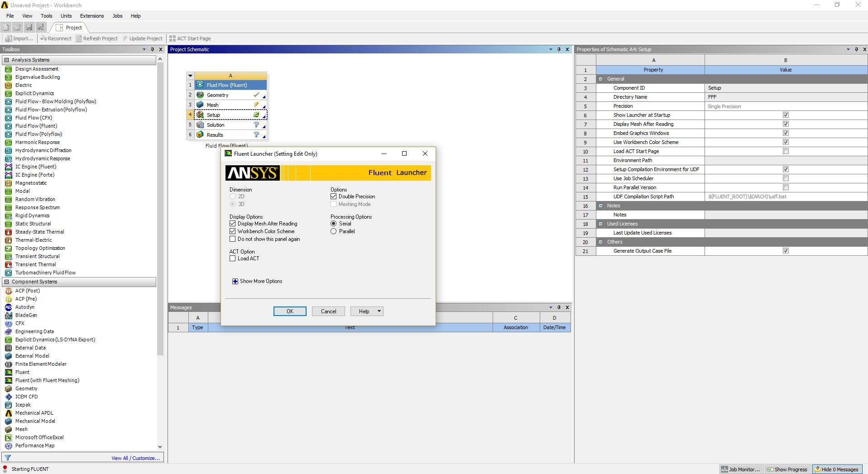Viewport: 868px width, 474px height.
Task: Pin the Toolbox panel
Action: [x=152, y=49]
